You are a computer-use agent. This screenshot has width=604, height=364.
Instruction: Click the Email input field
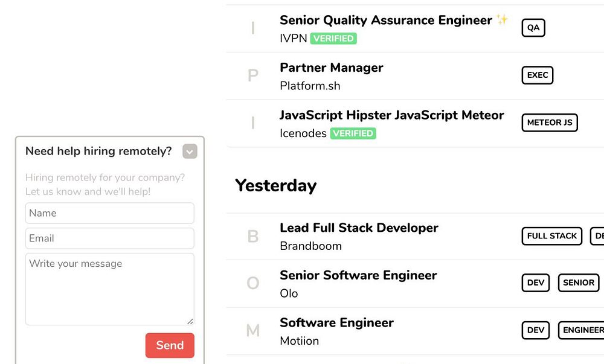coord(109,238)
